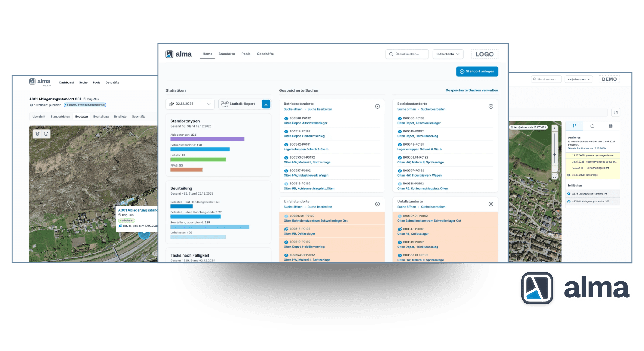
Task: Open Gespeicherte Suchen verwalten link
Action: (x=472, y=90)
